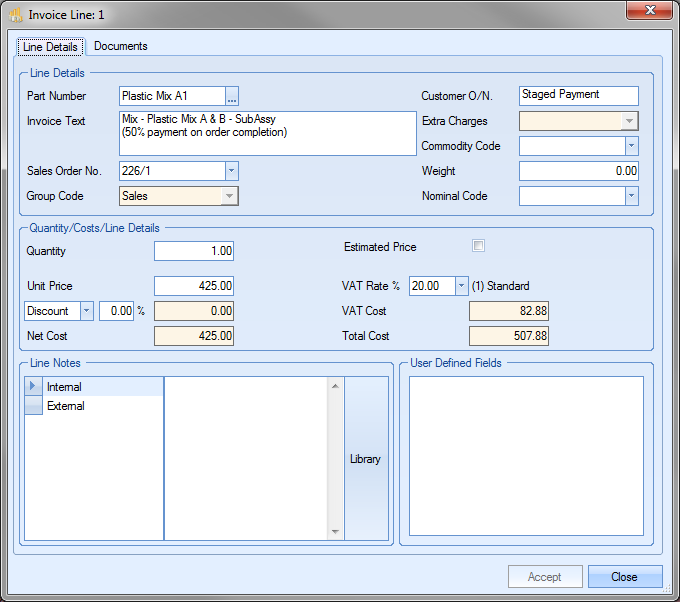Image resolution: width=680 pixels, height=602 pixels.
Task: Expand the Nominal Code dropdown
Action: (630, 196)
